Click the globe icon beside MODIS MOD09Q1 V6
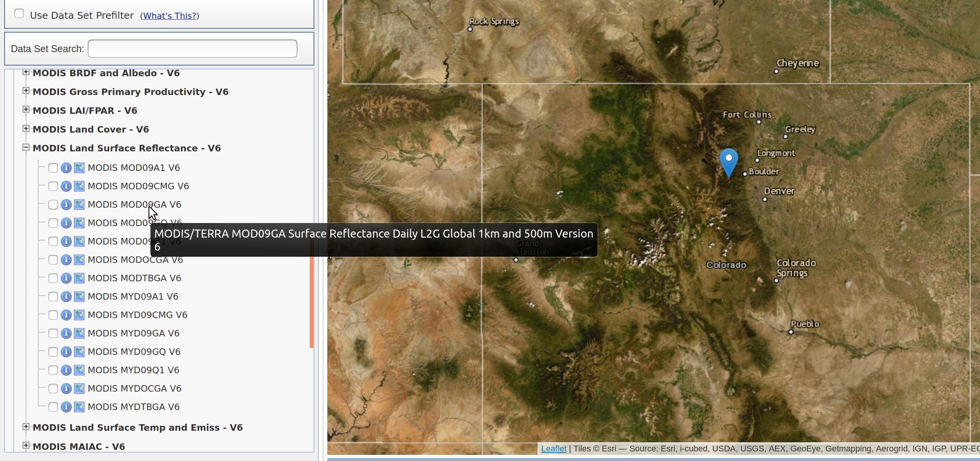 pos(79,241)
